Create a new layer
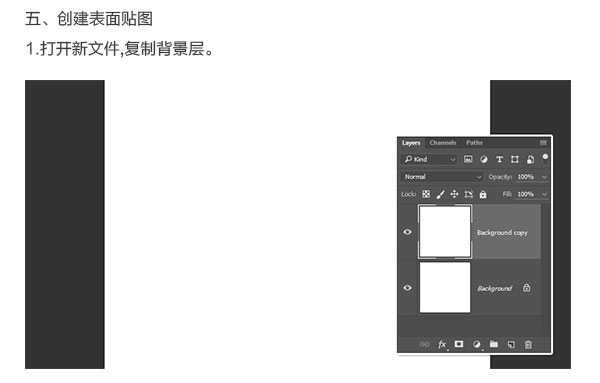Screen dimensions: 600x383 coord(511,344)
